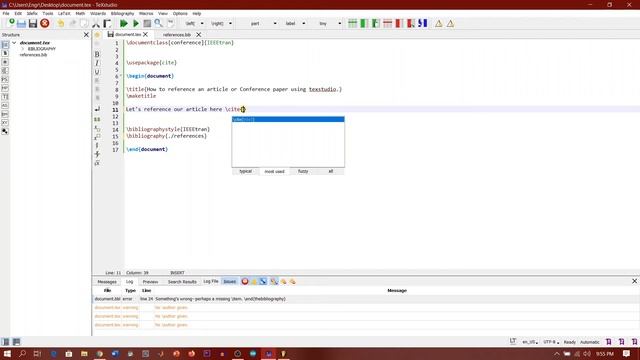Cut selection with the scissors icon
This screenshot has width=640, height=360.
(96, 24)
